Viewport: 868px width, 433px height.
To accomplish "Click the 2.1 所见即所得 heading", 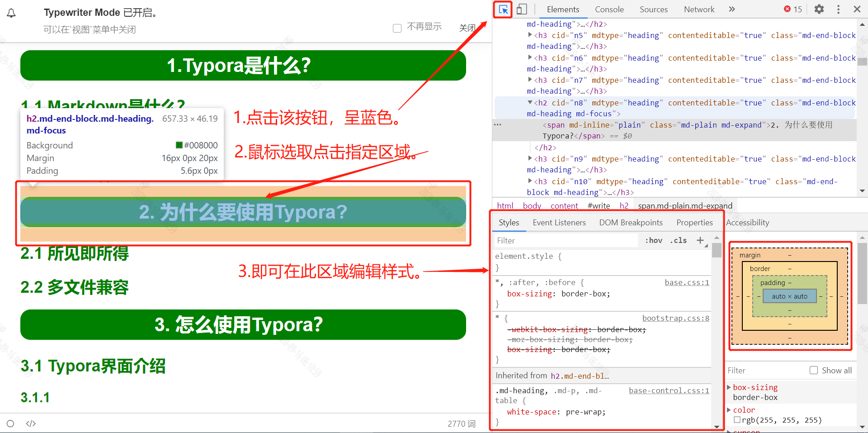I will click(x=75, y=253).
